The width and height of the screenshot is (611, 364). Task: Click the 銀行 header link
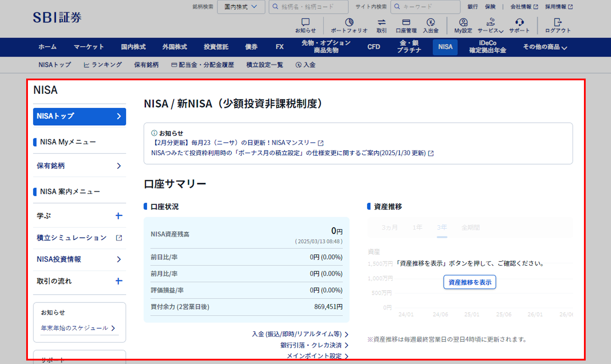coord(473,7)
